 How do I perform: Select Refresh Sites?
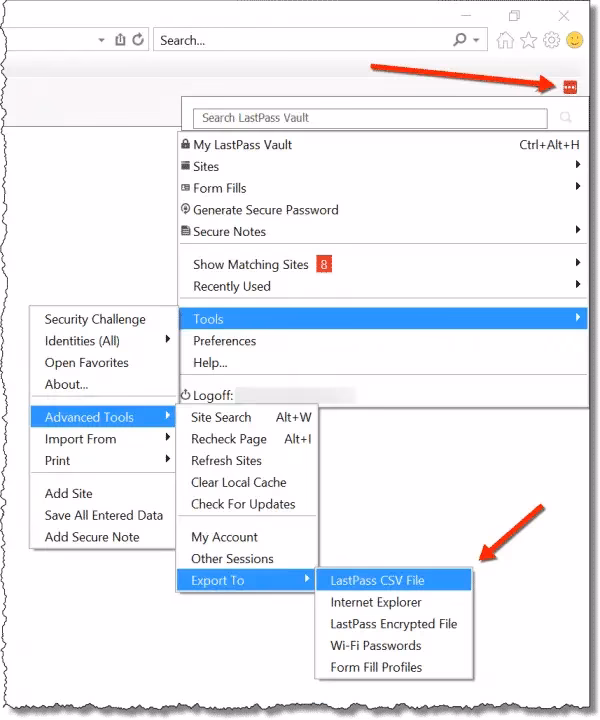247,461
